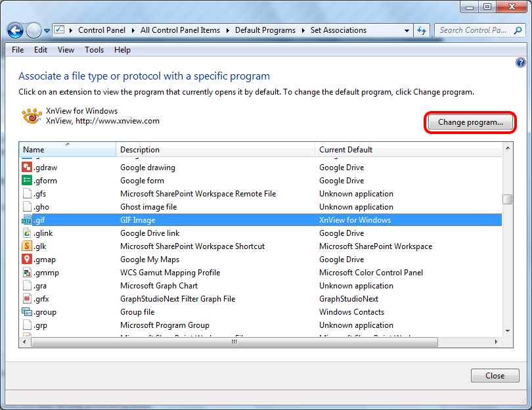Viewport: 532px width, 410px height.
Task: Click the .gform file type icon
Action: tap(27, 180)
